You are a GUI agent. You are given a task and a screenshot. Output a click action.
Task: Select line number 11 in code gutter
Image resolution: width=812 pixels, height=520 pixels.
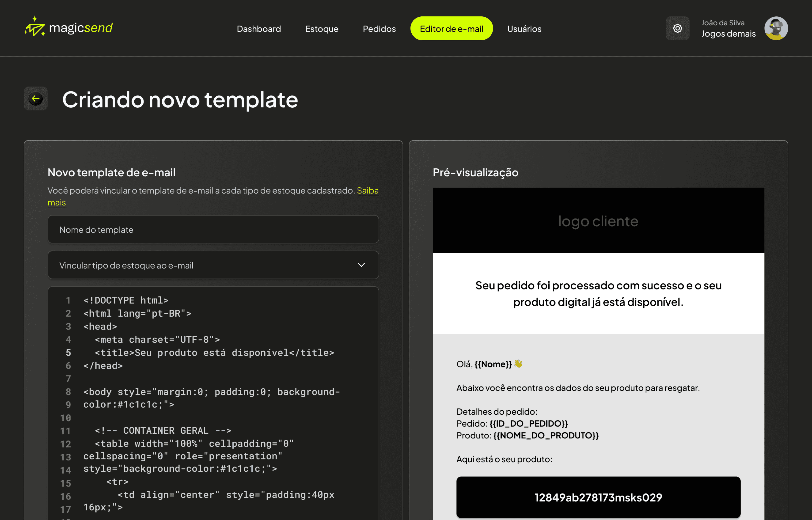pos(66,431)
